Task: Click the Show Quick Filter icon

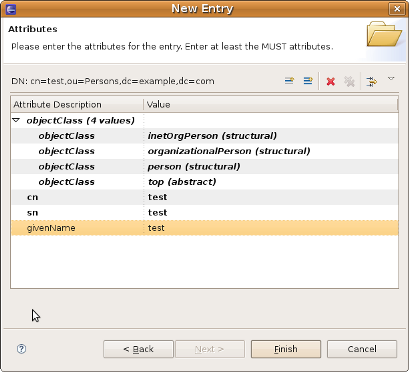Action: click(x=371, y=81)
